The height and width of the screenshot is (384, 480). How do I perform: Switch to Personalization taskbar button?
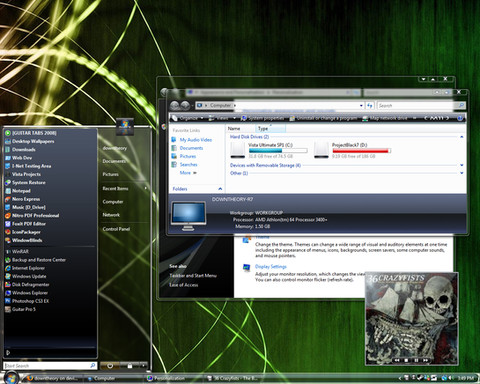[166, 378]
